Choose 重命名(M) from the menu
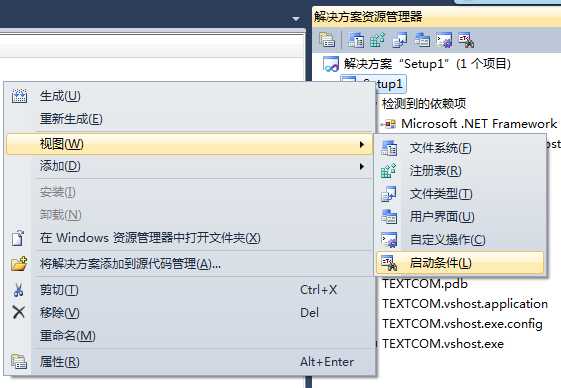Viewport: 561px width, 388px height. click(x=188, y=336)
